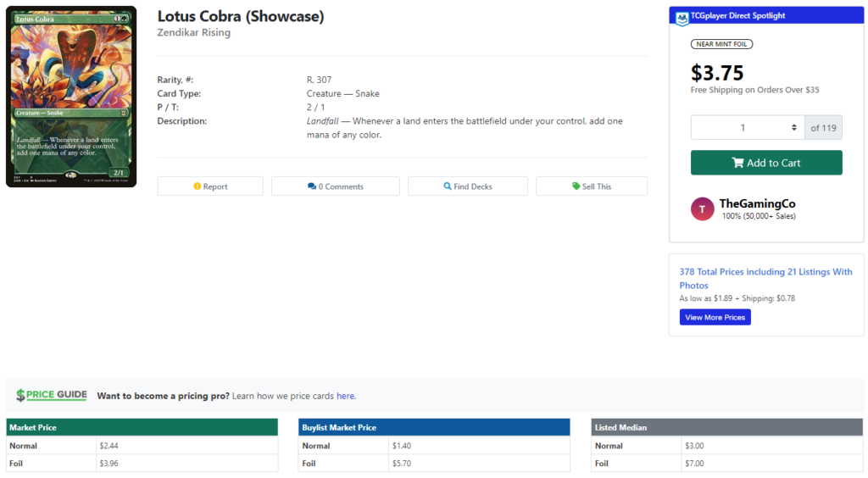
Task: Click the '100% (50,000+ Sales)' seller rating
Action: point(759,216)
